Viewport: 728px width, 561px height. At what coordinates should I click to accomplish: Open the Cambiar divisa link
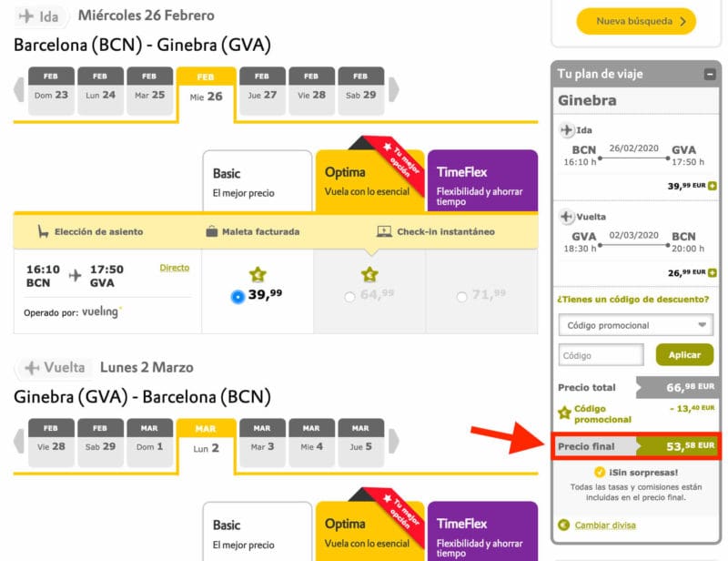click(603, 525)
